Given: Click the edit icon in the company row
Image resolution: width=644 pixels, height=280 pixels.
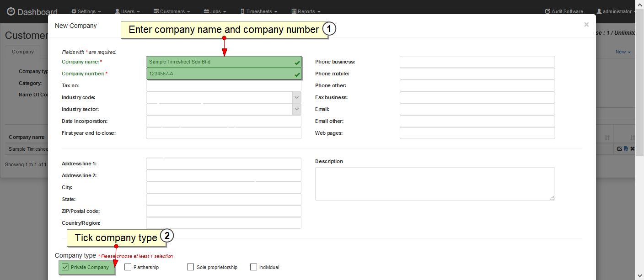Looking at the screenshot, I should coord(620,149).
